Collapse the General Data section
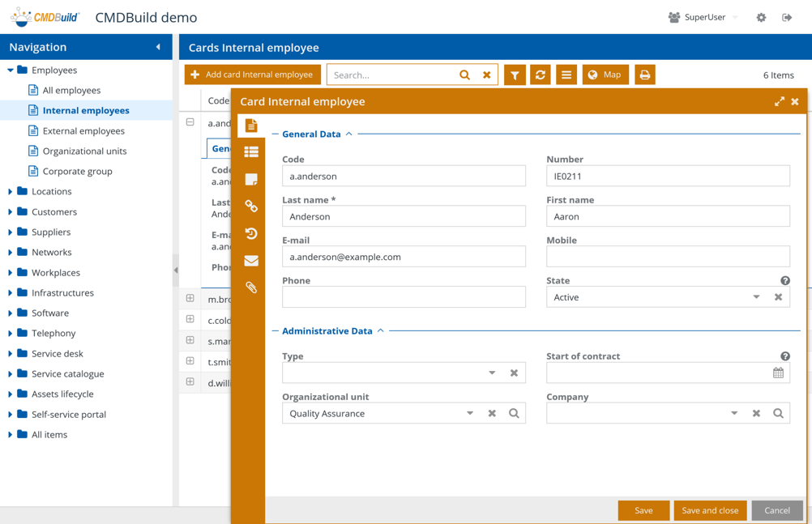 tap(348, 134)
